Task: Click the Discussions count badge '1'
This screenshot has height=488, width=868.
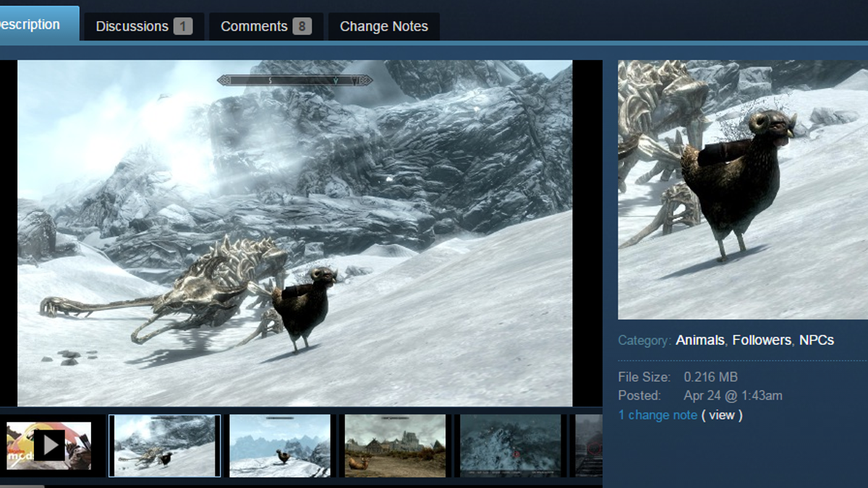Action: tap(183, 27)
